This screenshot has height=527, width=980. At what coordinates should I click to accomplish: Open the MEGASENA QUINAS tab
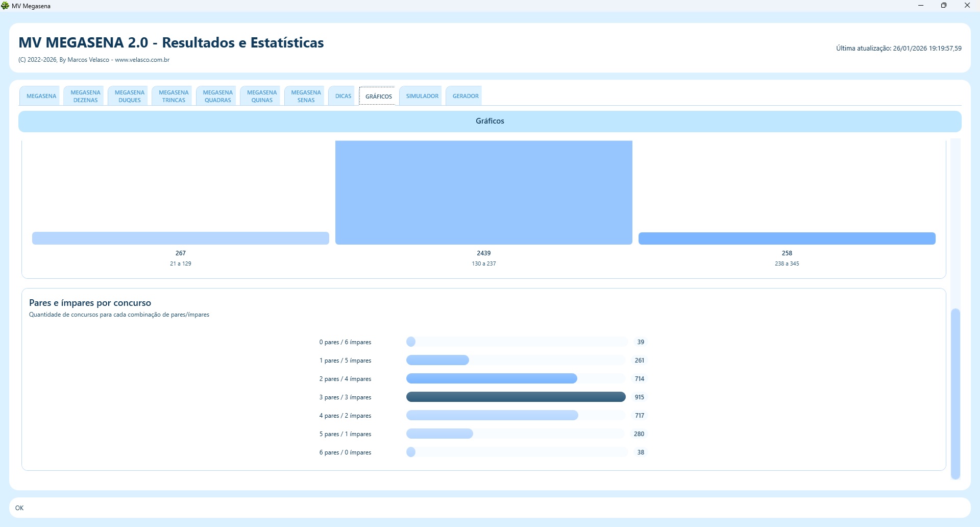262,96
